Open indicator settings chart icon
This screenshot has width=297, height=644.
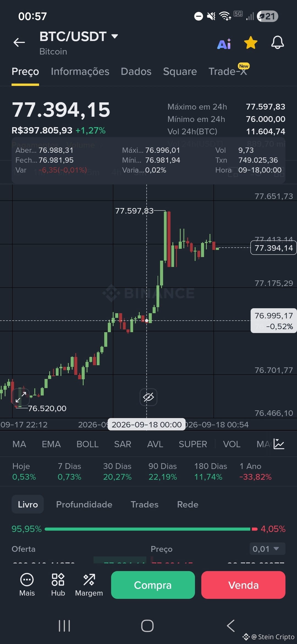[x=279, y=444]
